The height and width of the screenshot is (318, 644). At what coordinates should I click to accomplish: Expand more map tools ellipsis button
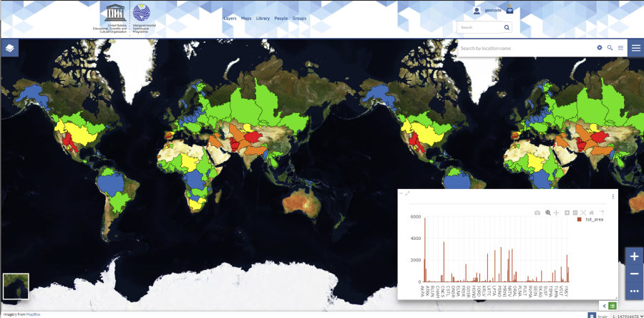(x=634, y=291)
